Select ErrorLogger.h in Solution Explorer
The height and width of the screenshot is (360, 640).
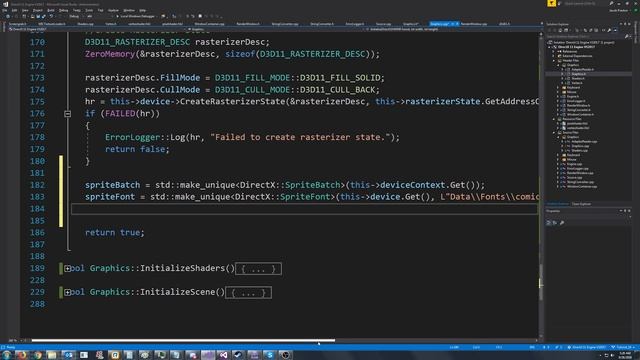(x=576, y=101)
